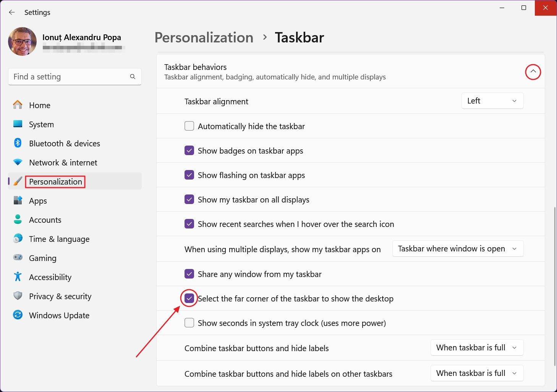Image resolution: width=557 pixels, height=392 pixels.
Task: Click the Home house icon
Action: [18, 105]
